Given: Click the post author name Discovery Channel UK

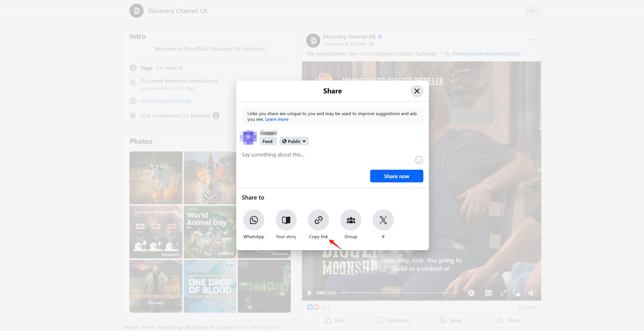Looking at the screenshot, I should pyautogui.click(x=349, y=37).
